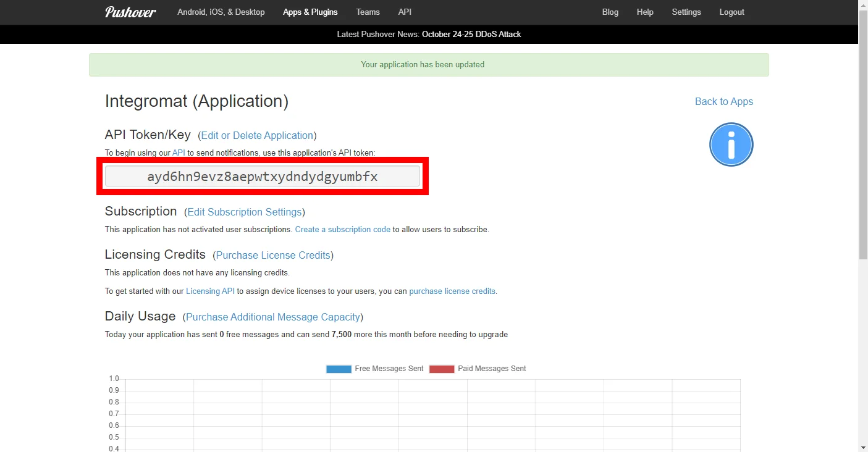This screenshot has height=452, width=868.
Task: Log out of Pushover
Action: [732, 12]
